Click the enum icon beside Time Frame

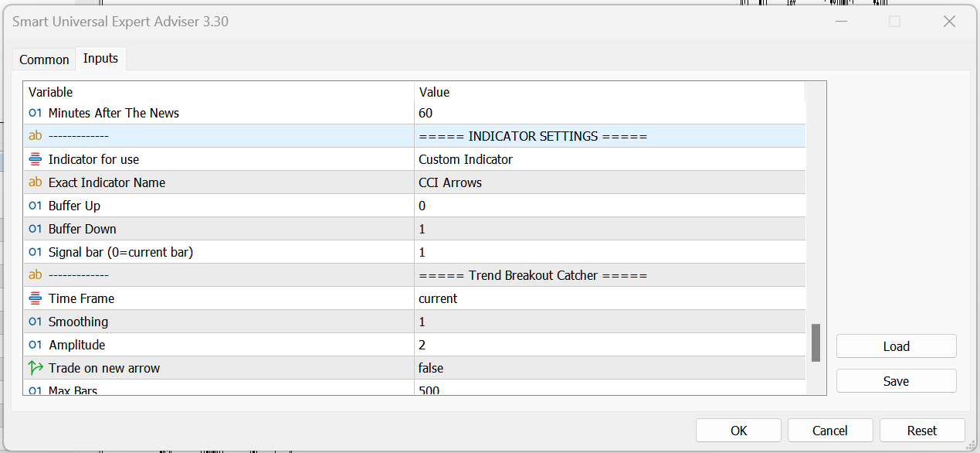click(x=35, y=298)
